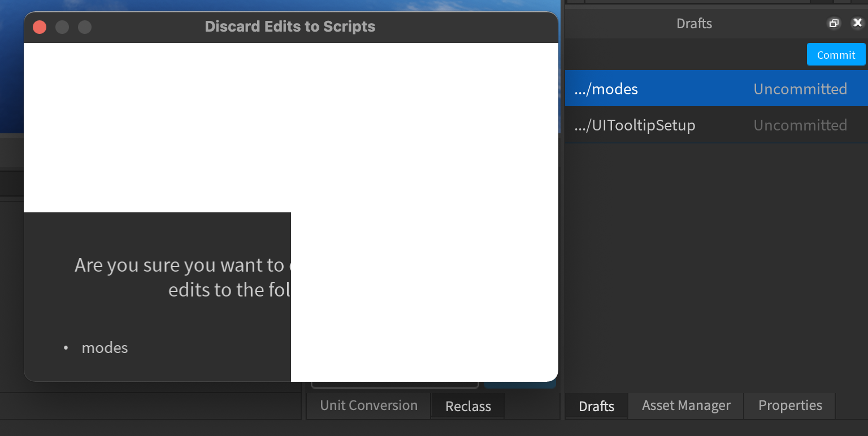Click the Discard Edits to Scripts title bar
This screenshot has width=868, height=436.
pyautogui.click(x=290, y=27)
